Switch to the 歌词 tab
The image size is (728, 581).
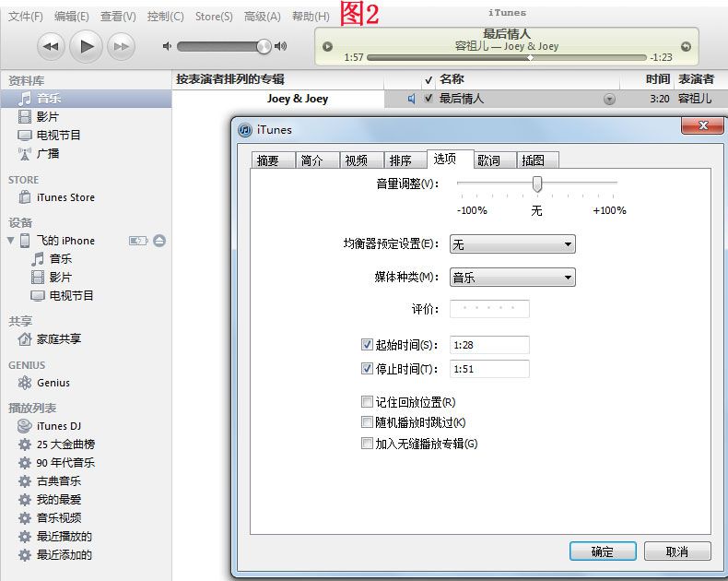pyautogui.click(x=494, y=160)
